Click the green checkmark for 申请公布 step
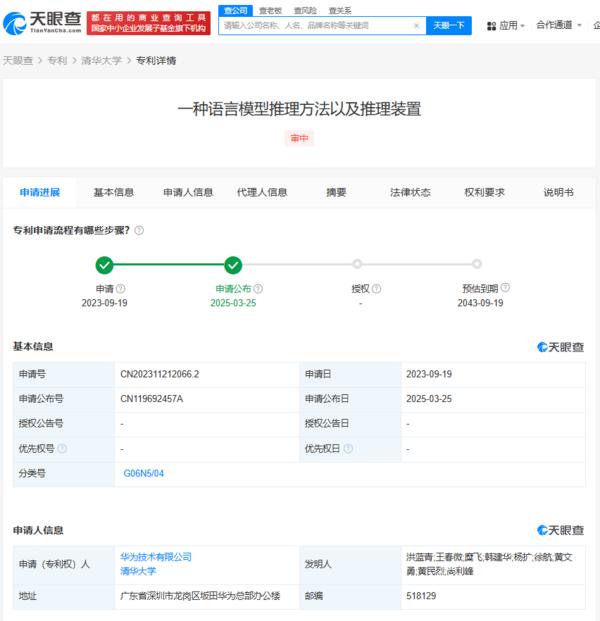Image resolution: width=600 pixels, height=621 pixels. (233, 265)
